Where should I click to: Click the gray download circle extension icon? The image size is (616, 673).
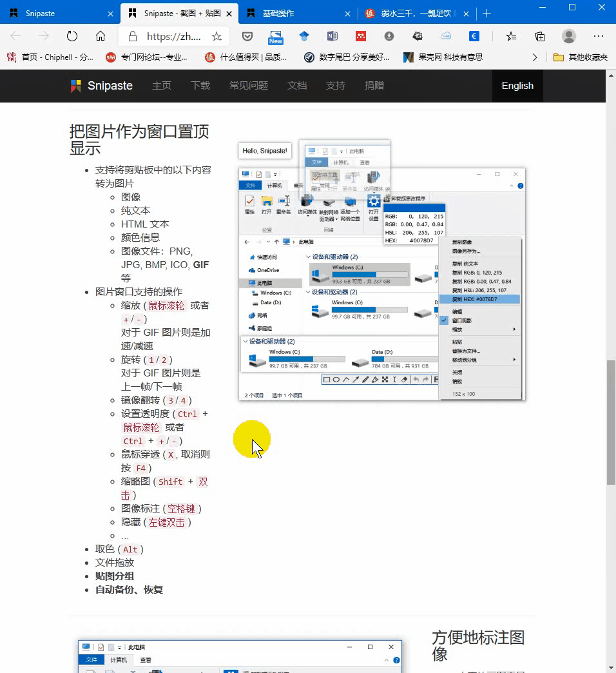[389, 36]
